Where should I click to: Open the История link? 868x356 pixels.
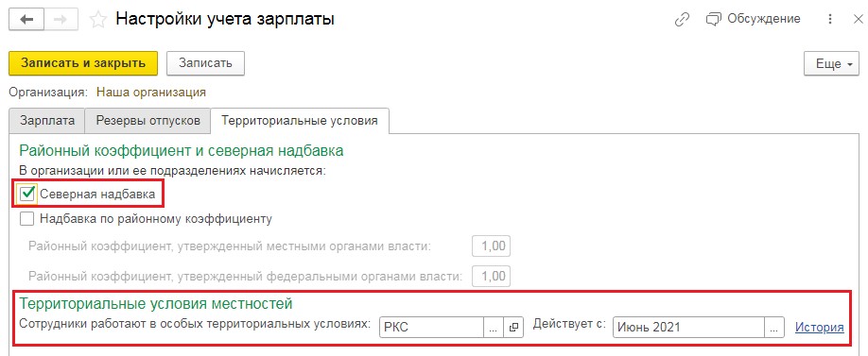point(819,328)
